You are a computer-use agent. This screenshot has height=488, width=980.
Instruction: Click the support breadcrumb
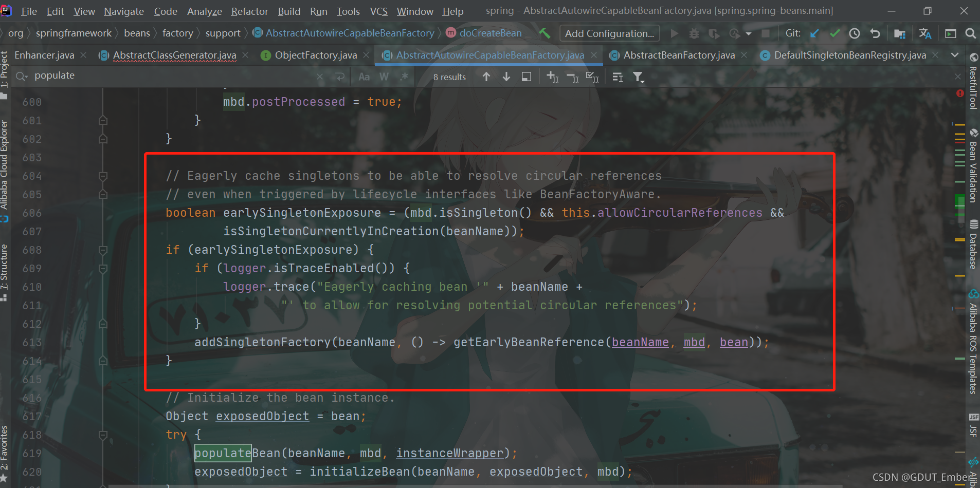[x=223, y=33]
